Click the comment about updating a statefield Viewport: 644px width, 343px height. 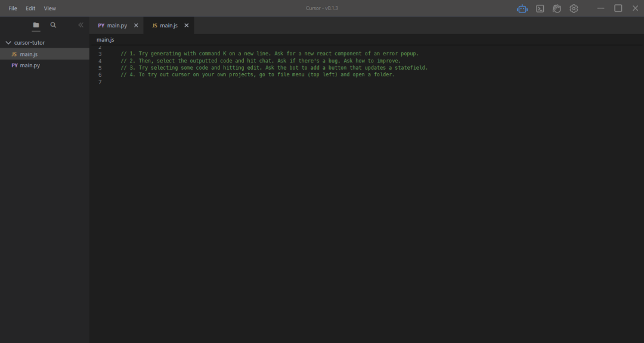[x=274, y=68]
